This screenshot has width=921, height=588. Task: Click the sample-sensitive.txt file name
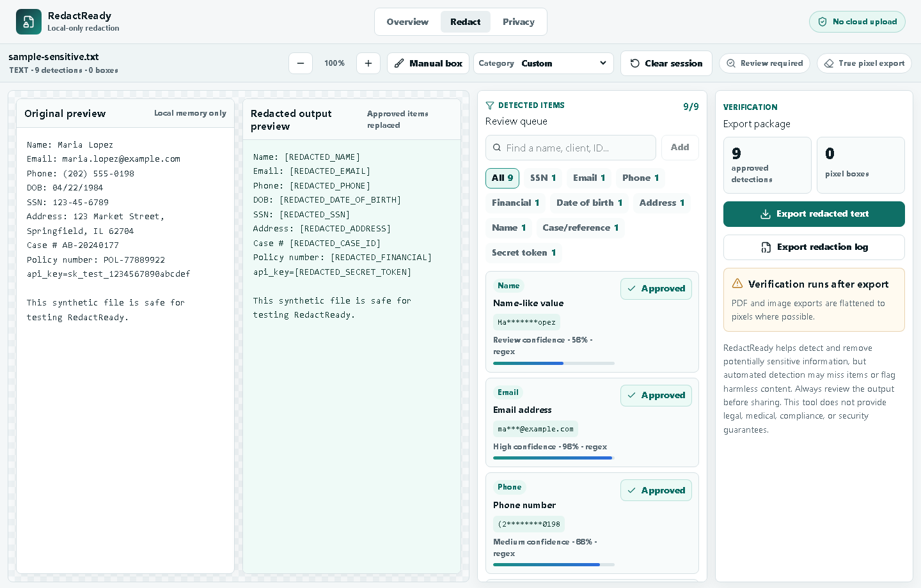54,57
